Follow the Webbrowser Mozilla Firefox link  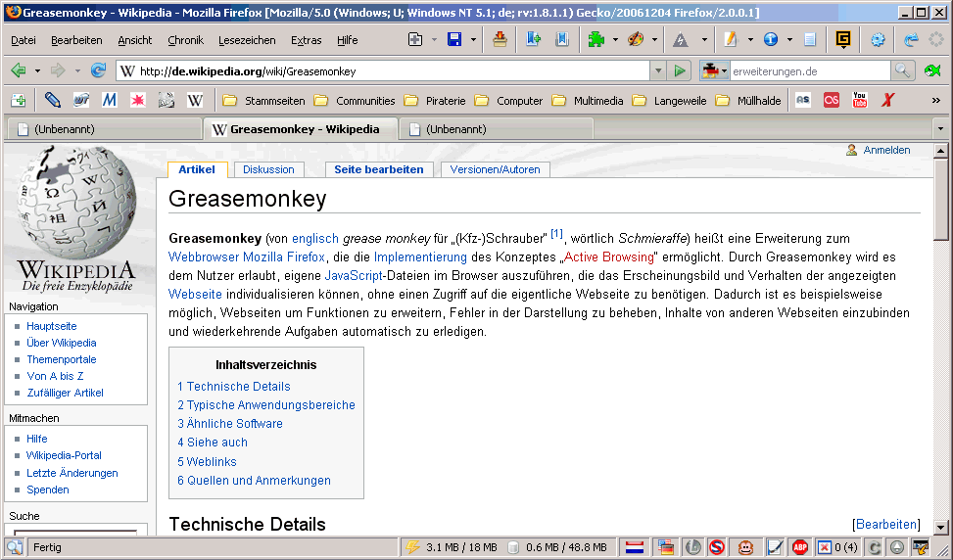pos(247,257)
